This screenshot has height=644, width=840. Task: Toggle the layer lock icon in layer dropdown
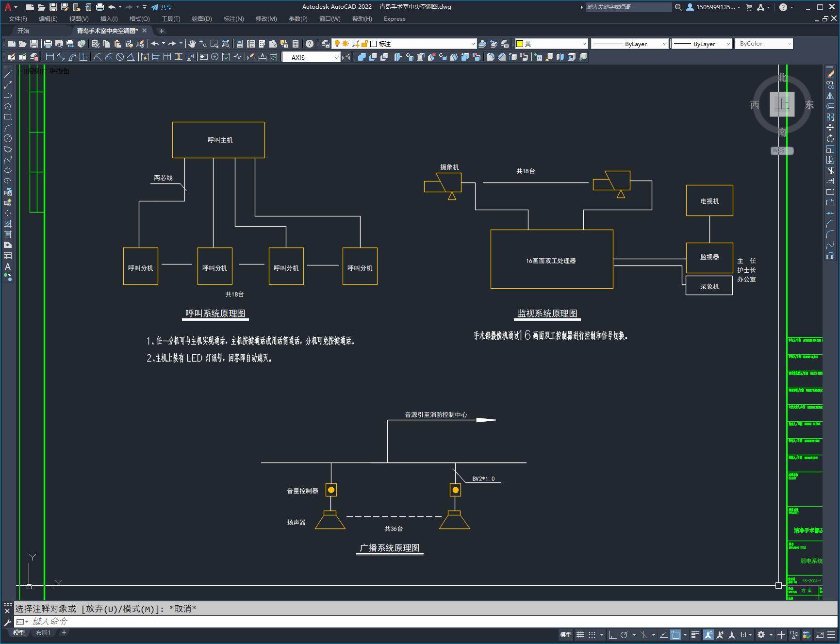pyautogui.click(x=365, y=44)
